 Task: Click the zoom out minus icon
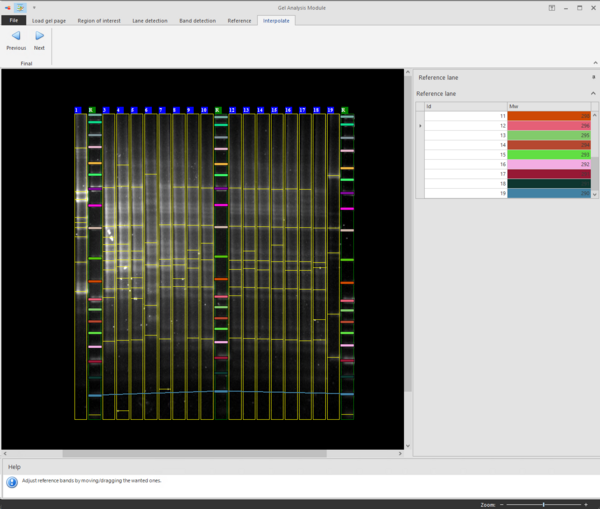(x=501, y=505)
